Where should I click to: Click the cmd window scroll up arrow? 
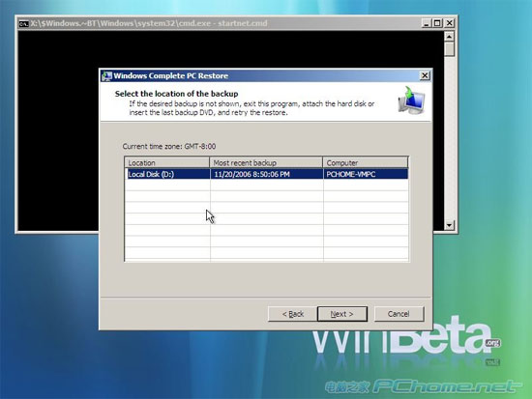pos(449,37)
